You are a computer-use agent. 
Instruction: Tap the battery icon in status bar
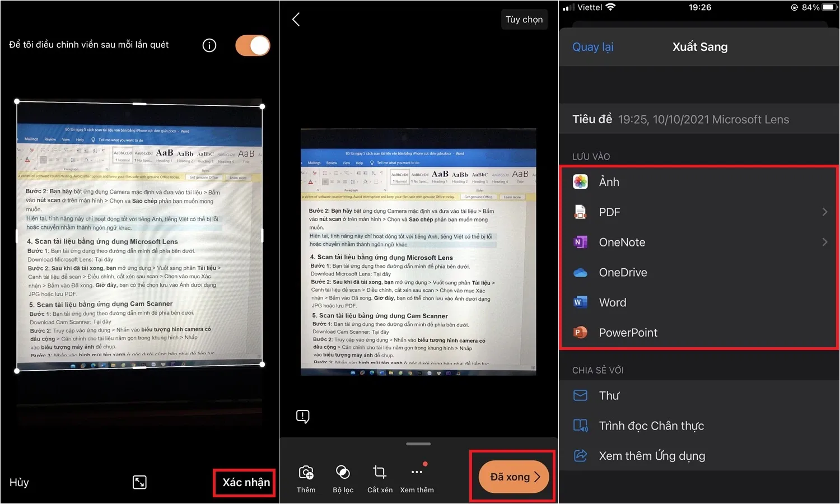[x=830, y=7]
